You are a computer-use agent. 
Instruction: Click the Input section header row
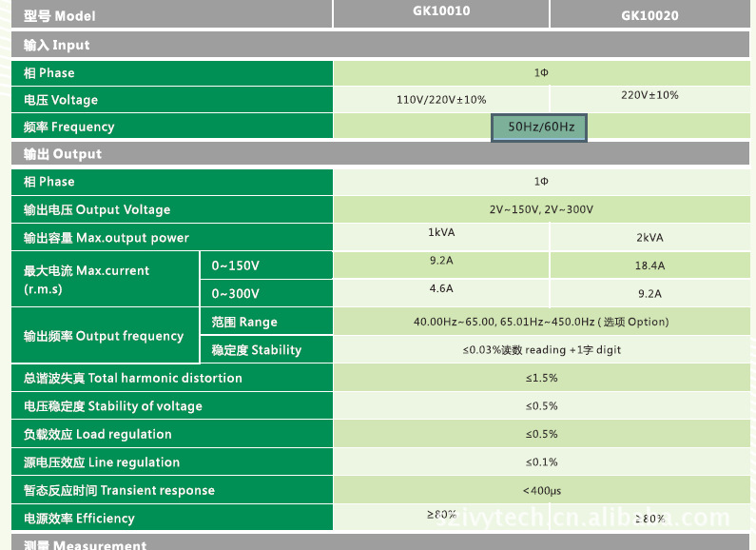point(380,45)
